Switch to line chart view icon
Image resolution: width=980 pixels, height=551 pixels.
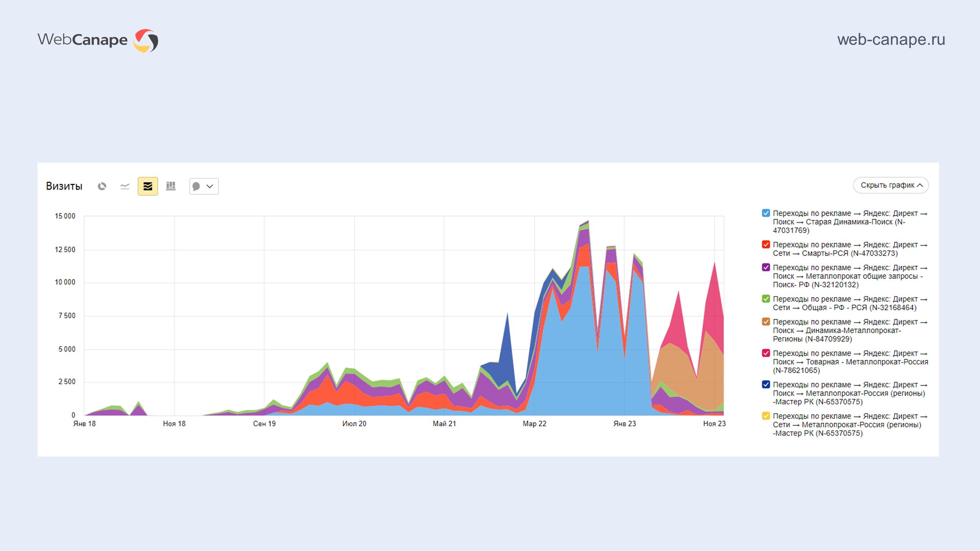tap(125, 186)
